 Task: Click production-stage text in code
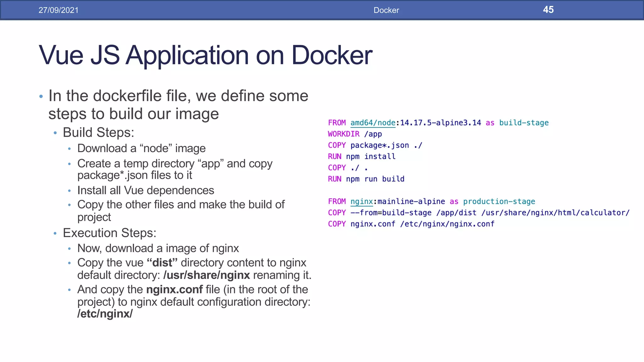click(499, 201)
